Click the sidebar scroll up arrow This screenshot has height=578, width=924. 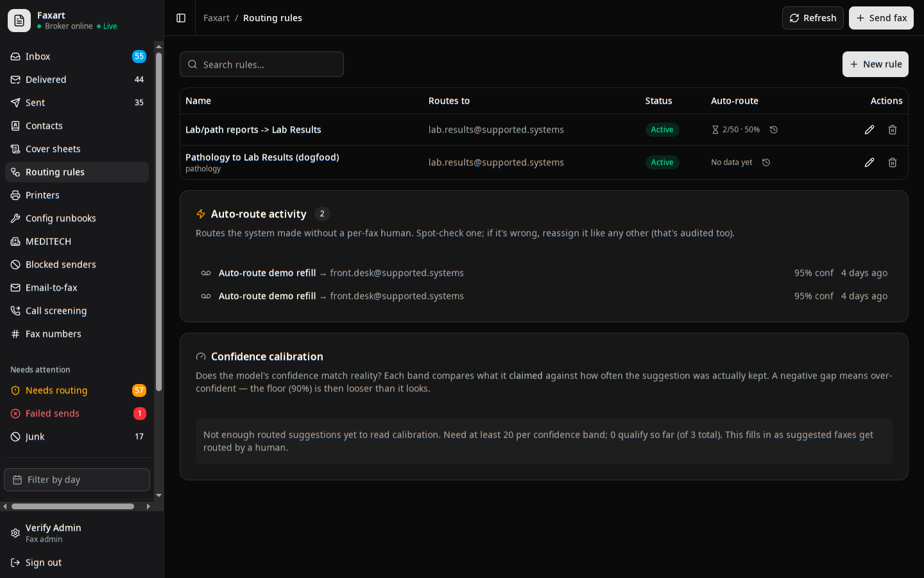coord(158,46)
